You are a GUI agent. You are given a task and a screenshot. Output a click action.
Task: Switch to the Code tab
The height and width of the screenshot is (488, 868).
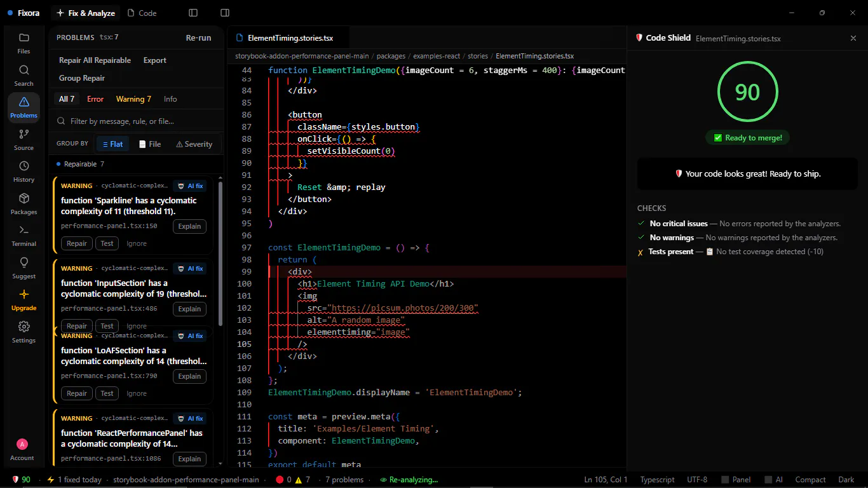point(142,13)
